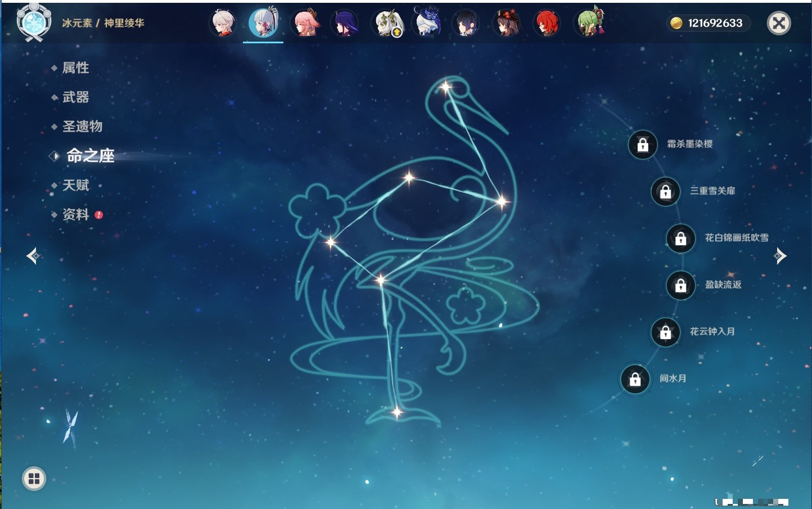Pick Hu Tao's avatar with red-flower hat
The width and height of the screenshot is (812, 509).
(507, 24)
